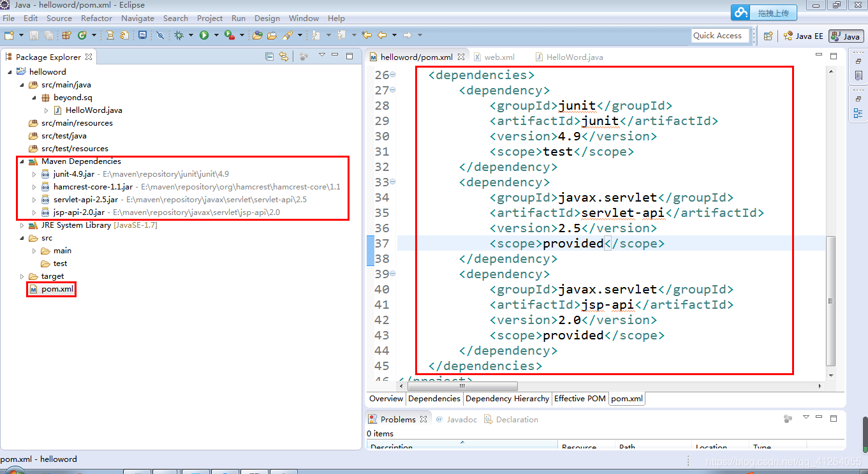Open the Refactor menu
The height and width of the screenshot is (474, 868).
[96, 18]
